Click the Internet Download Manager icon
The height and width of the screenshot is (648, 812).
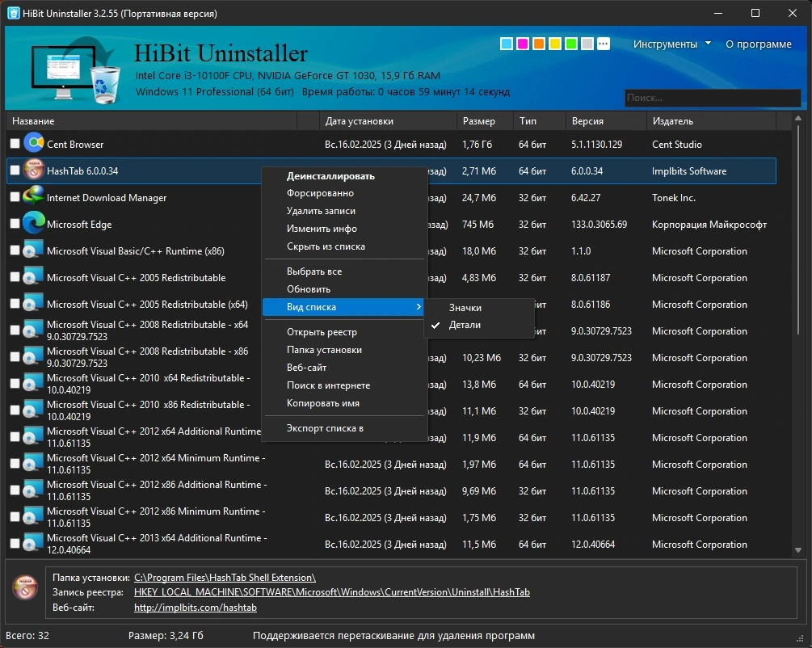(34, 196)
